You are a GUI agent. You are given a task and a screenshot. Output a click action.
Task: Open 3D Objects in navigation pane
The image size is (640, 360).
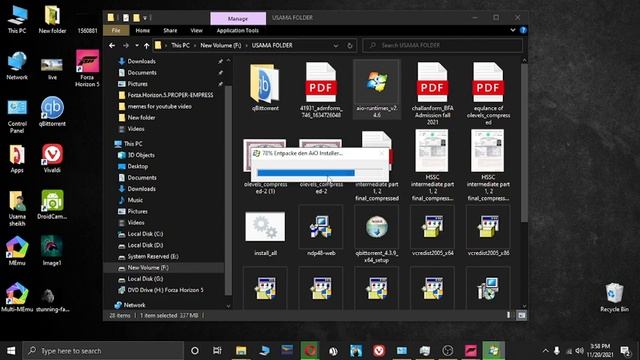click(x=141, y=155)
